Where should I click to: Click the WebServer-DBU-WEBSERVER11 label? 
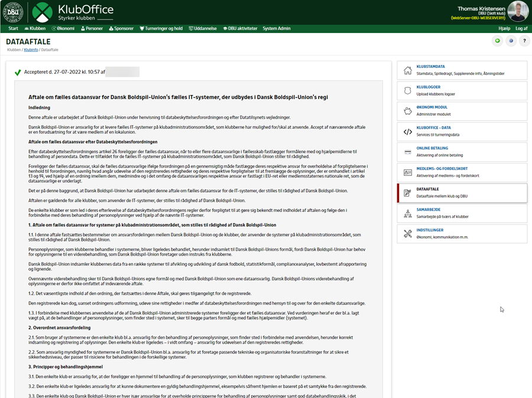pos(478,18)
